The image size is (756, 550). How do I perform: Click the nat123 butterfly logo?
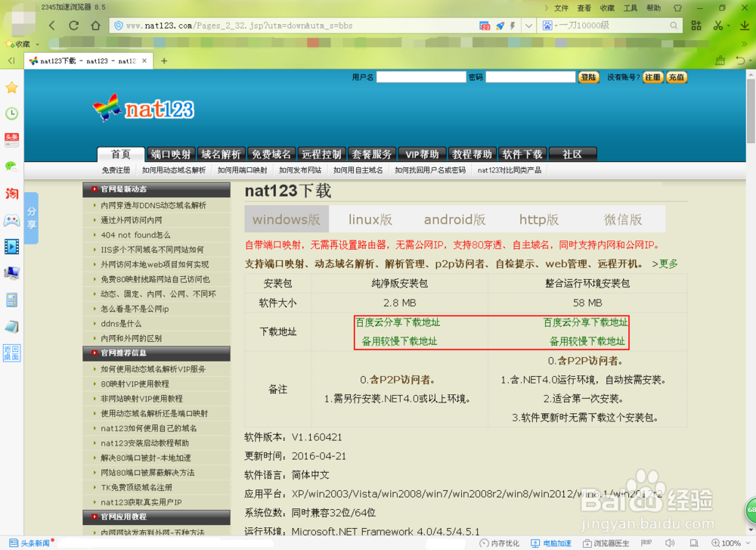pos(144,108)
